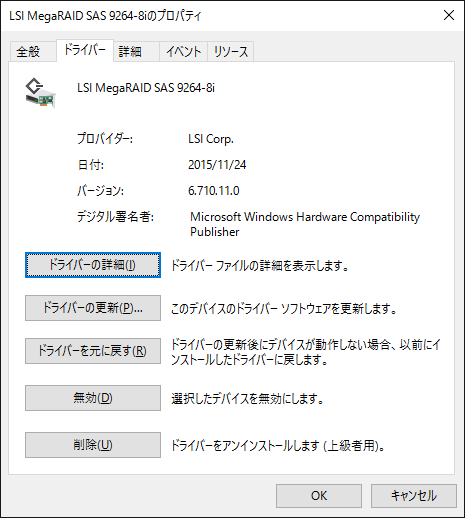Go to the イベント tab

coord(183,52)
